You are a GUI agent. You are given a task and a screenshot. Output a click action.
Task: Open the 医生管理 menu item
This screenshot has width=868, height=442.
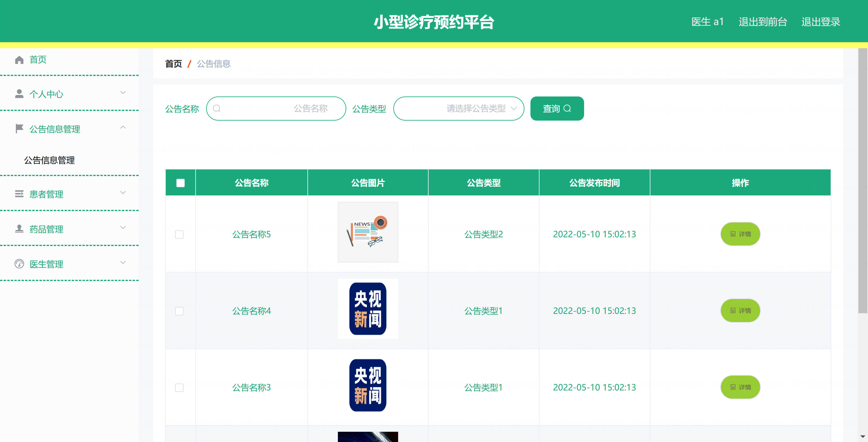click(x=69, y=264)
